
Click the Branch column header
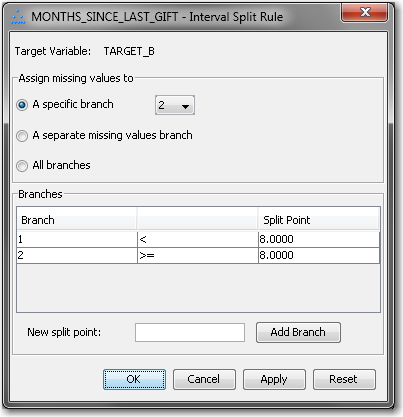(77, 220)
